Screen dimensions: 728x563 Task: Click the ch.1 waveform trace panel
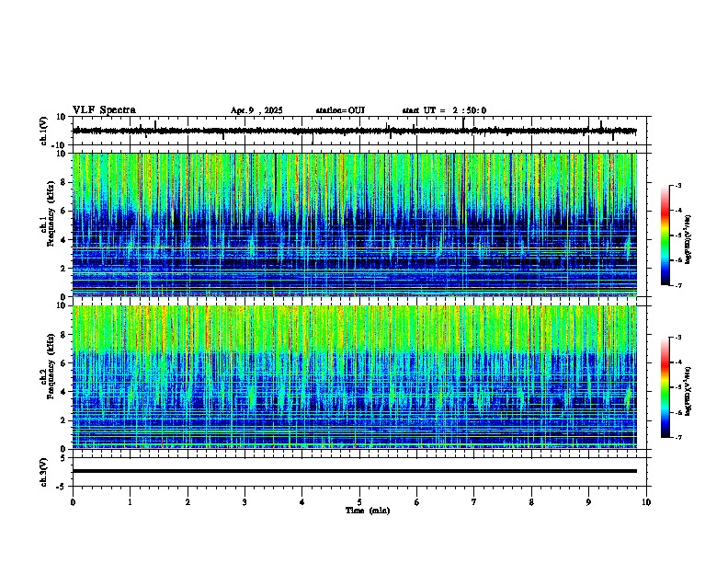tap(359, 131)
